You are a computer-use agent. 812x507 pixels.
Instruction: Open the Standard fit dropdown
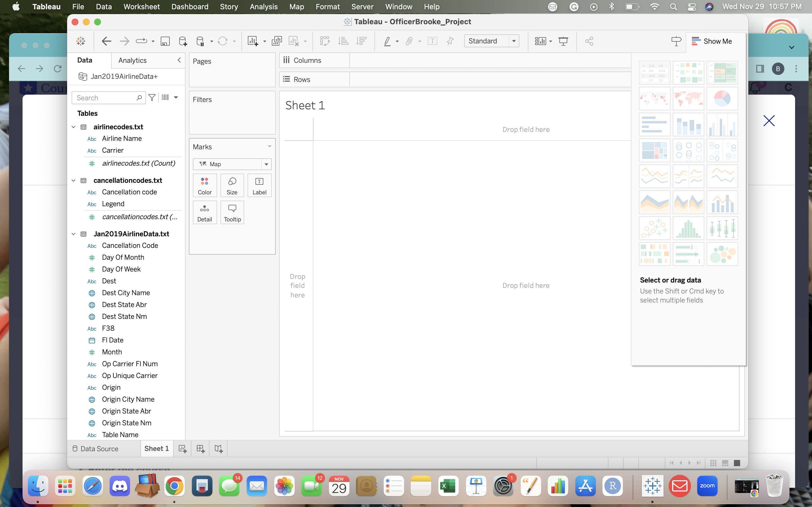[514, 41]
